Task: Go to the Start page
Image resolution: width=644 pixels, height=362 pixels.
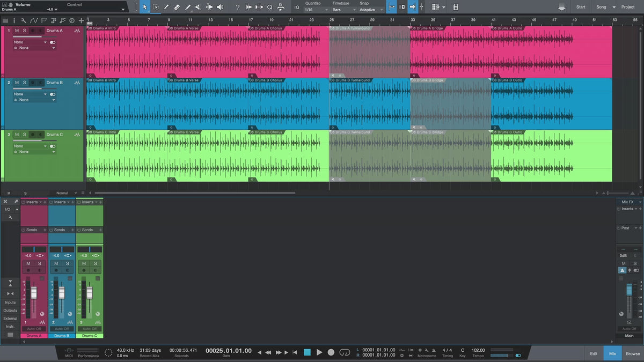Action: tap(581, 7)
